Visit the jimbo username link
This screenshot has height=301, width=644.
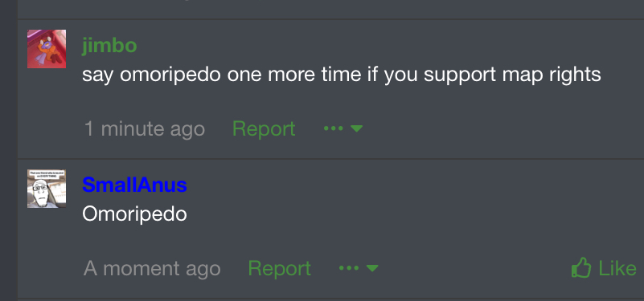[x=109, y=45]
